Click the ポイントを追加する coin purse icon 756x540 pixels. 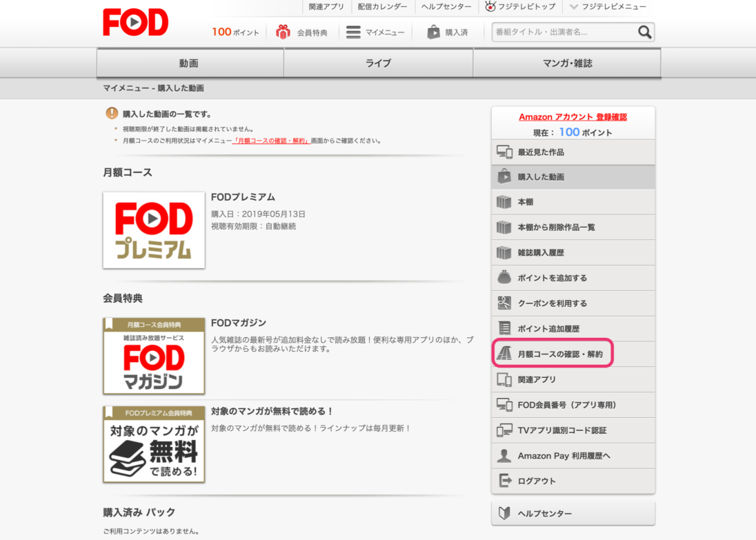click(504, 278)
